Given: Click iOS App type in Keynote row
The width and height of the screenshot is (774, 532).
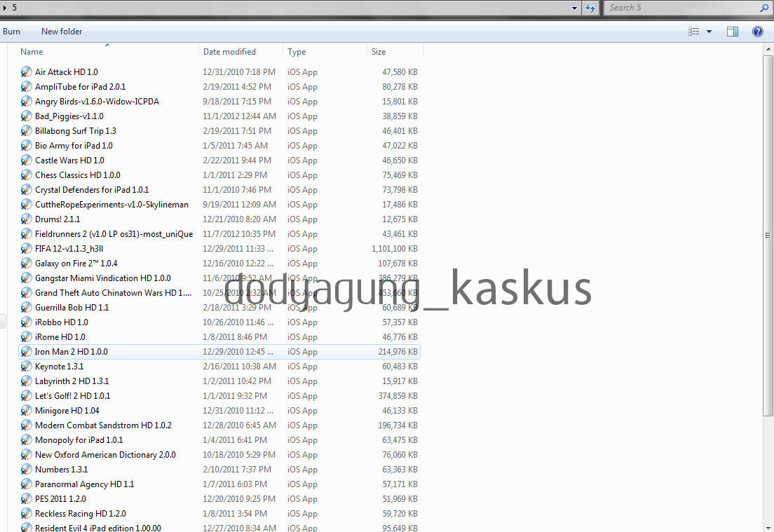Looking at the screenshot, I should tap(302, 367).
